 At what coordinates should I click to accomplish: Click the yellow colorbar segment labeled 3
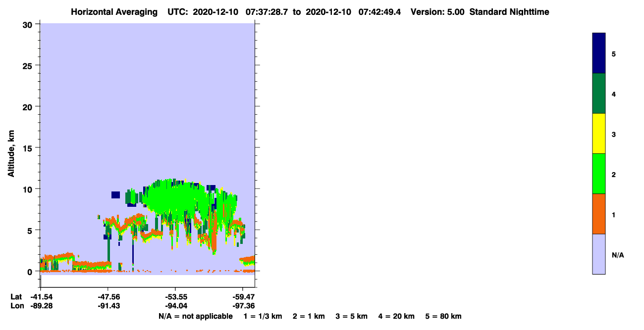point(599,134)
